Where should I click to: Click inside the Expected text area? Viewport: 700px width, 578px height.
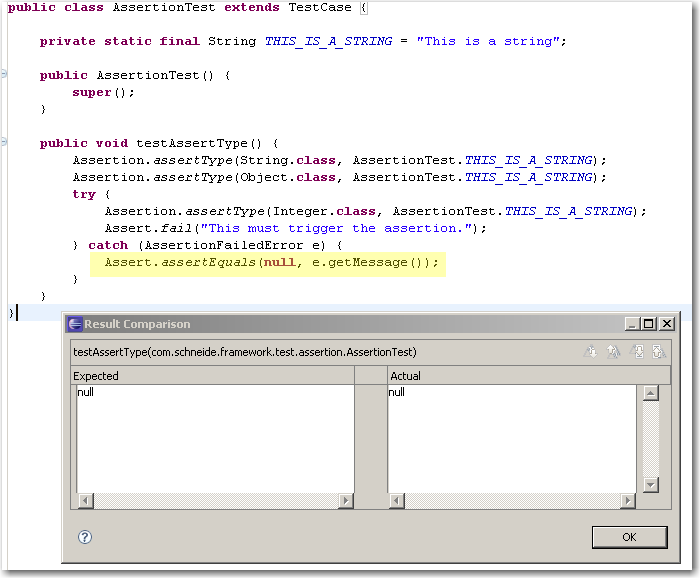(x=214, y=440)
